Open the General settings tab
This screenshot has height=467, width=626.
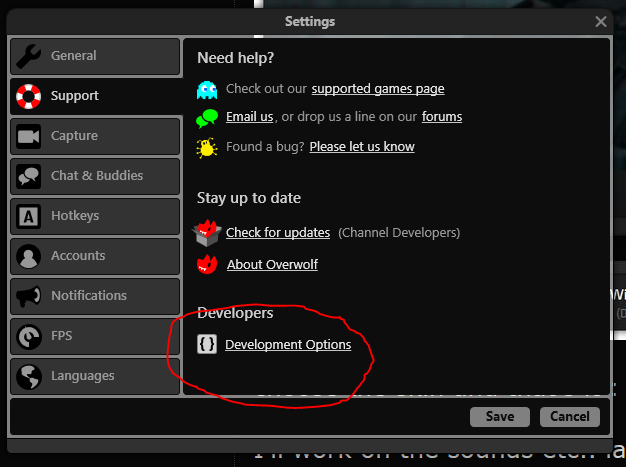click(x=95, y=56)
